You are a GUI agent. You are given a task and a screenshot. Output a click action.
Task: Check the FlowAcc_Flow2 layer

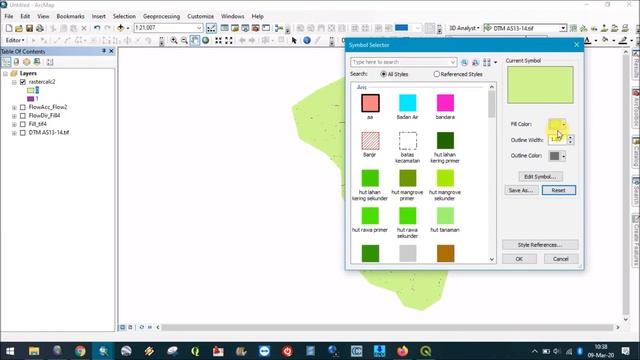tap(23, 107)
